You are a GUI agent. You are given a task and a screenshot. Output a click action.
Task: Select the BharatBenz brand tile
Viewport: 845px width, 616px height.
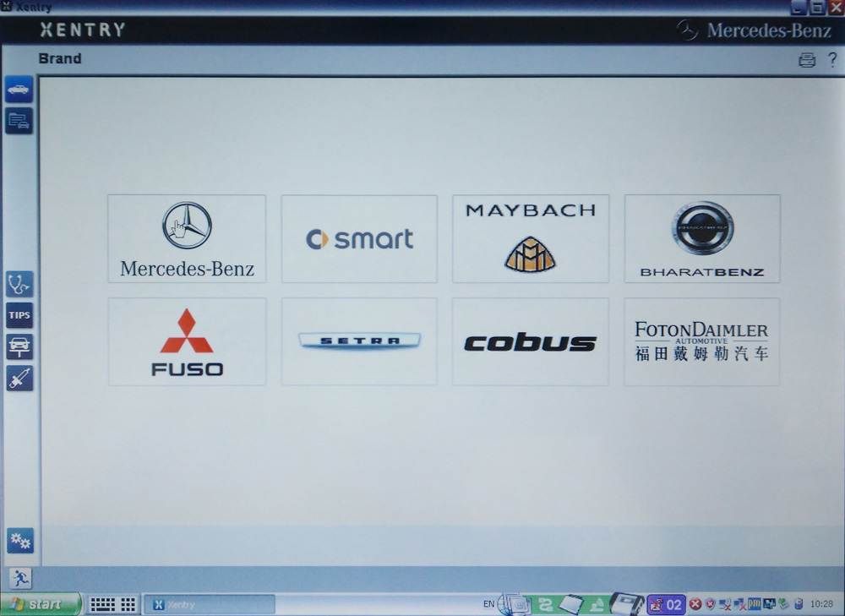(x=702, y=239)
